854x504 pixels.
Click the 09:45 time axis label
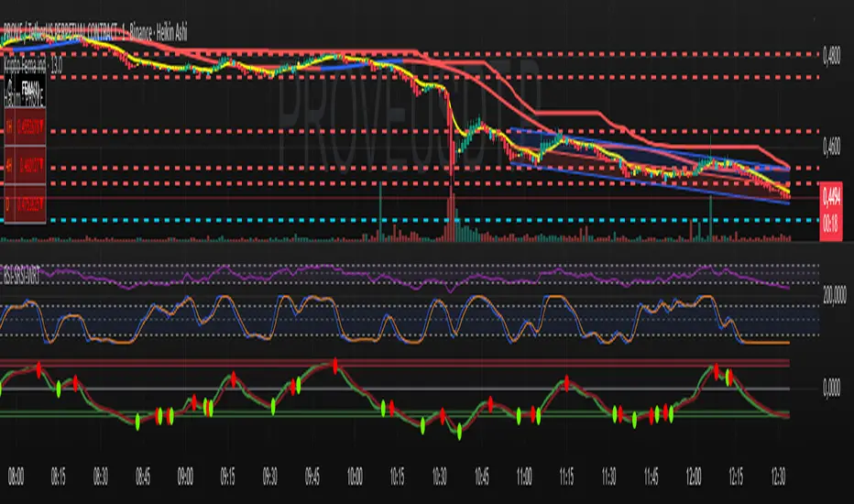312,477
